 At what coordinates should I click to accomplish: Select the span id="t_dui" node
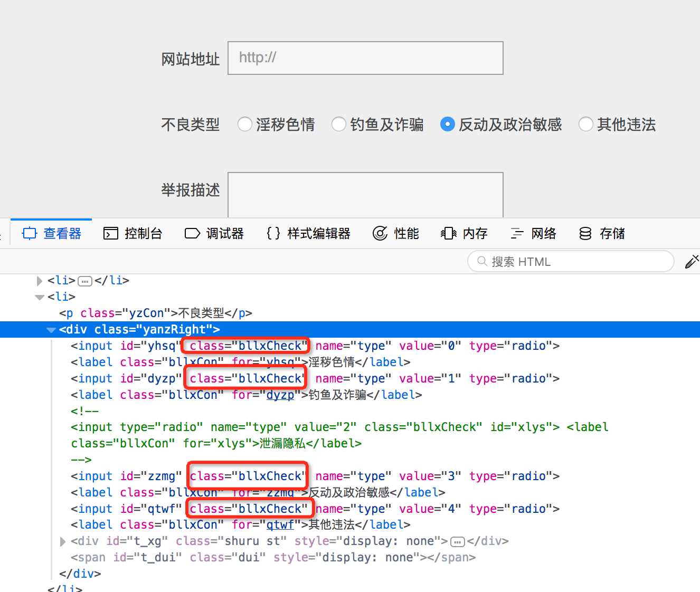point(273,558)
